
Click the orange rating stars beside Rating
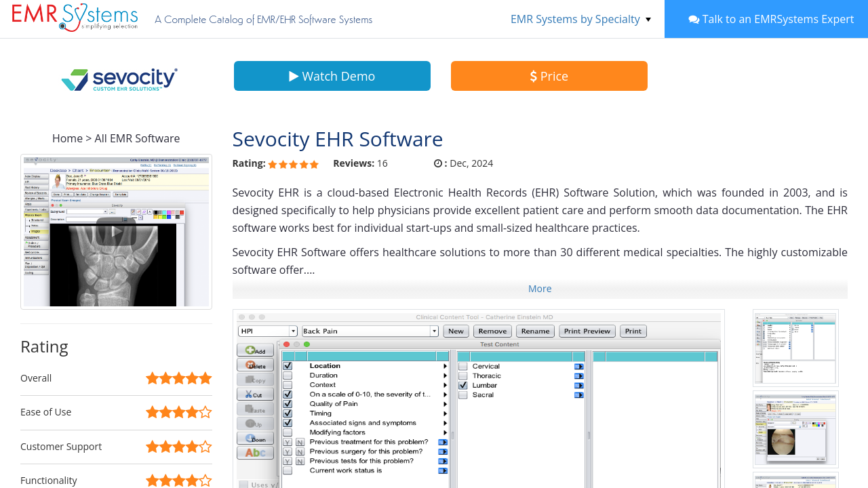[293, 164]
